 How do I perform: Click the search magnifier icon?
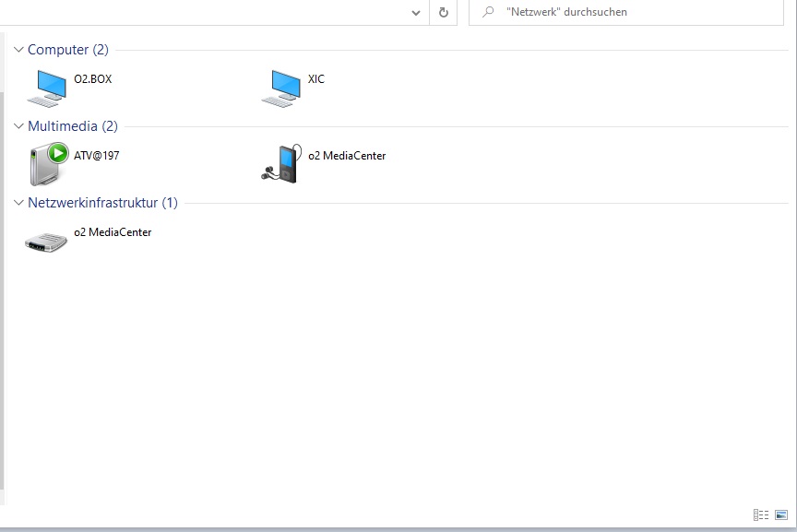tap(488, 12)
